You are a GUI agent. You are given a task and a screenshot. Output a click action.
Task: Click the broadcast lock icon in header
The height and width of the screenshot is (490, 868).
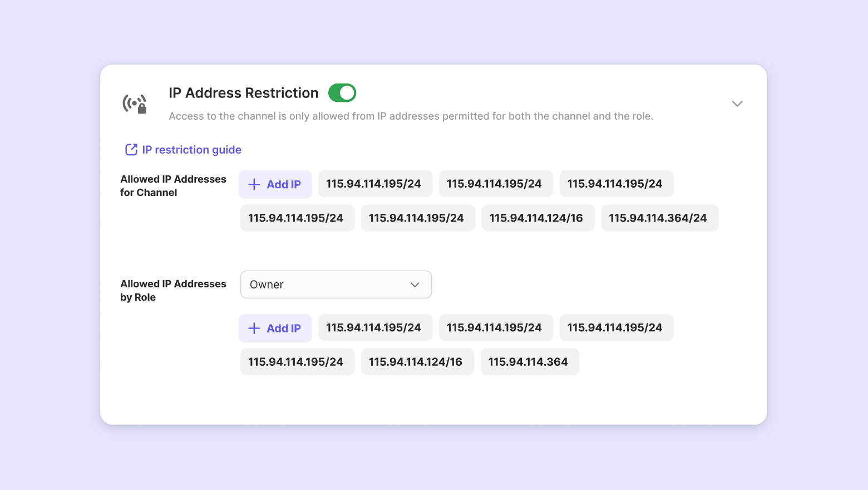135,104
